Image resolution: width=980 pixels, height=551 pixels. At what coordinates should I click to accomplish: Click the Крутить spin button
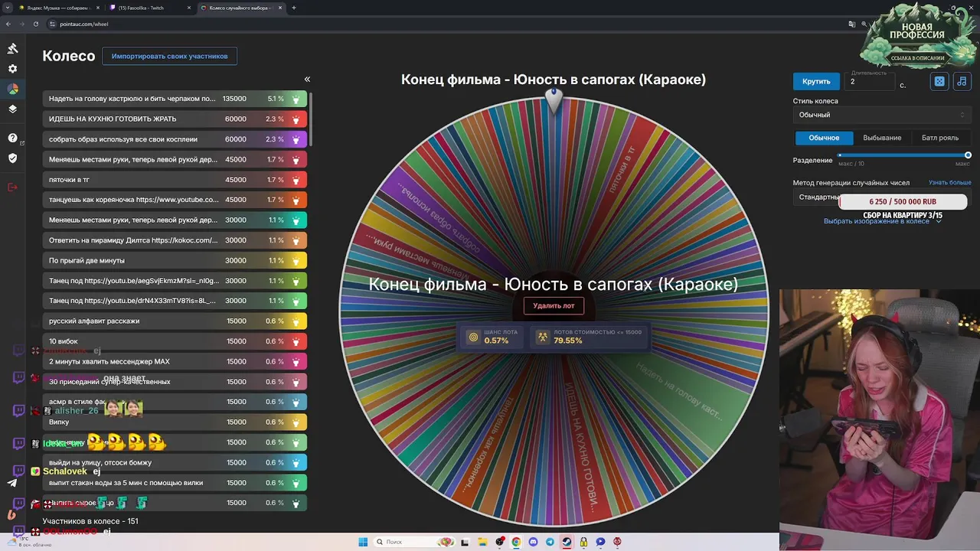(x=816, y=81)
